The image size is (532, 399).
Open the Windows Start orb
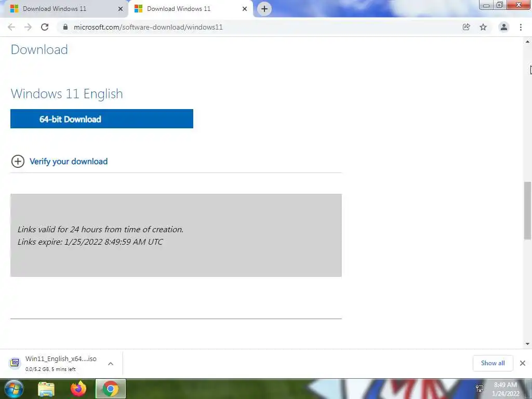pyautogui.click(x=14, y=389)
